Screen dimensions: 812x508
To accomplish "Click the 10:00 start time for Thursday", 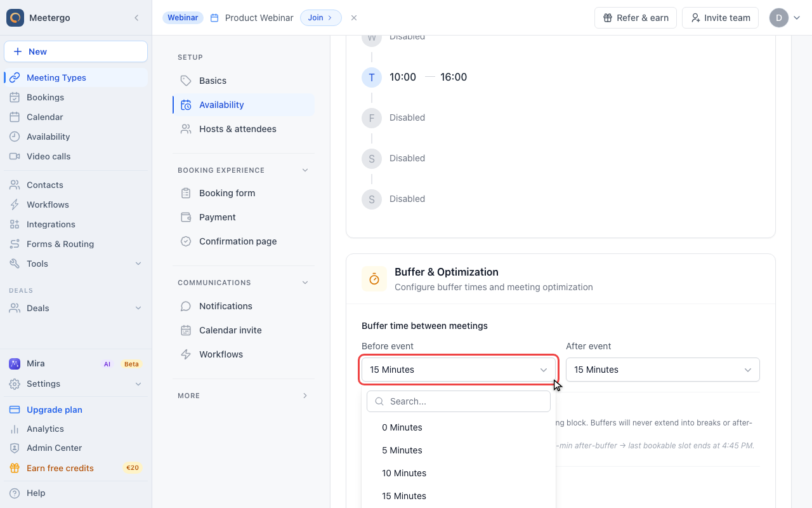I will click(x=403, y=77).
